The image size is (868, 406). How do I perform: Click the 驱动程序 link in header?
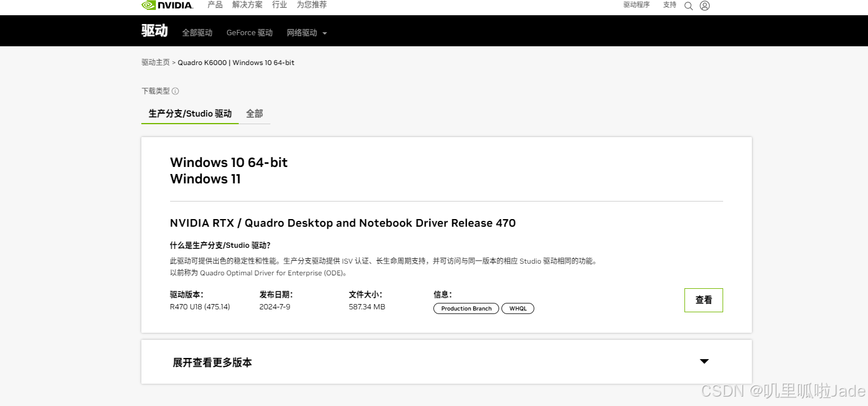(x=636, y=5)
